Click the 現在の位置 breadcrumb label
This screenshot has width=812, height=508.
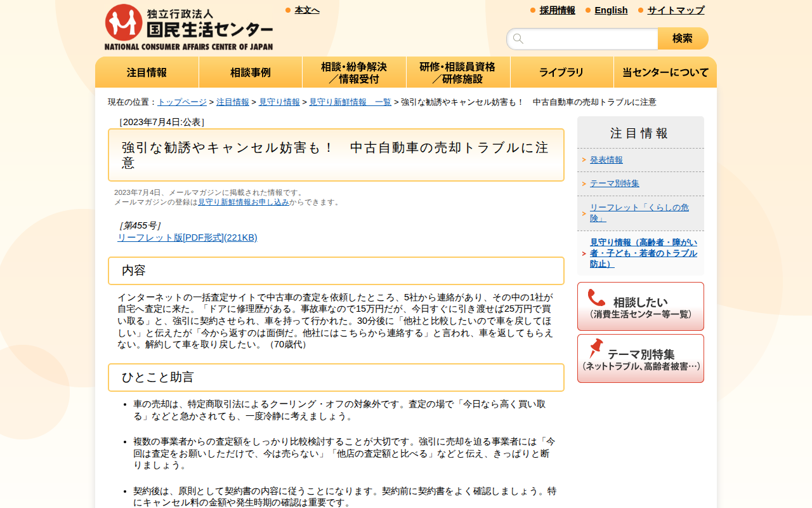coord(132,102)
